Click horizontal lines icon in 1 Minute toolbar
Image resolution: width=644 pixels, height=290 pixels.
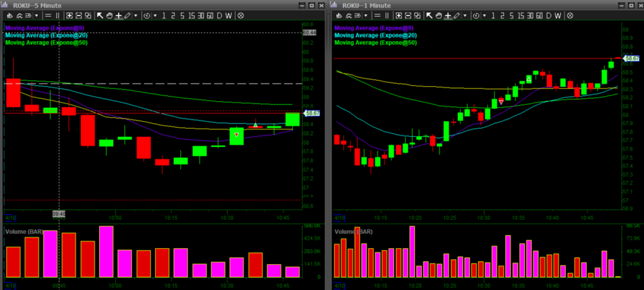point(377,15)
